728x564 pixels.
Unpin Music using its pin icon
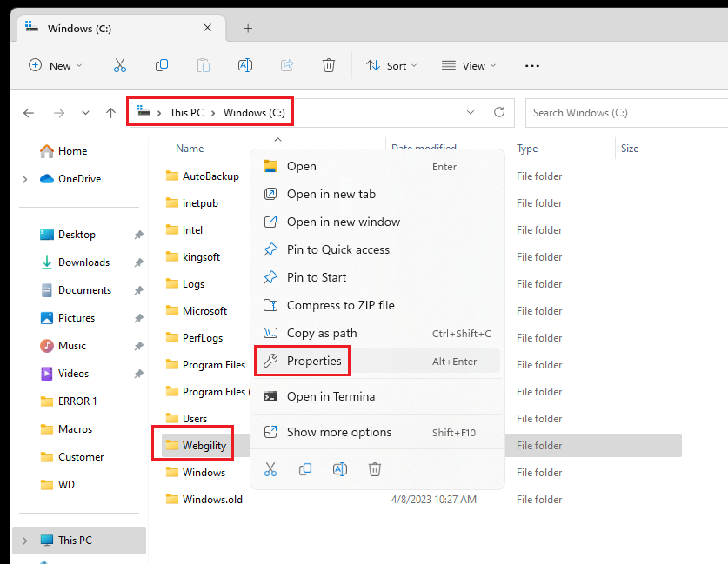[x=138, y=346]
